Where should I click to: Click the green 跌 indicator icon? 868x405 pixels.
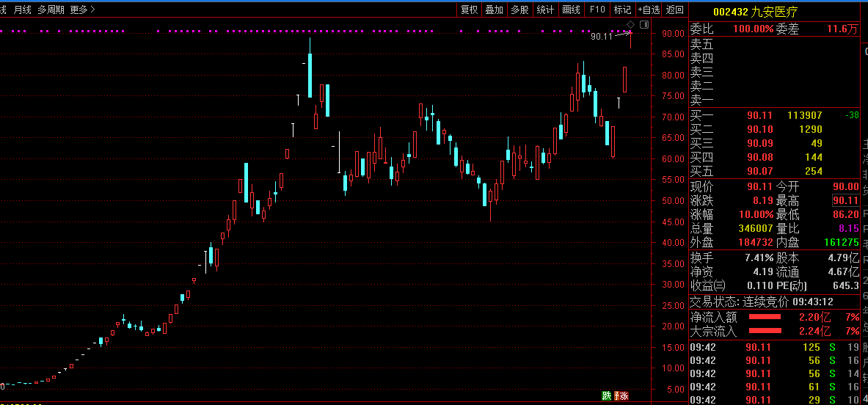(607, 395)
